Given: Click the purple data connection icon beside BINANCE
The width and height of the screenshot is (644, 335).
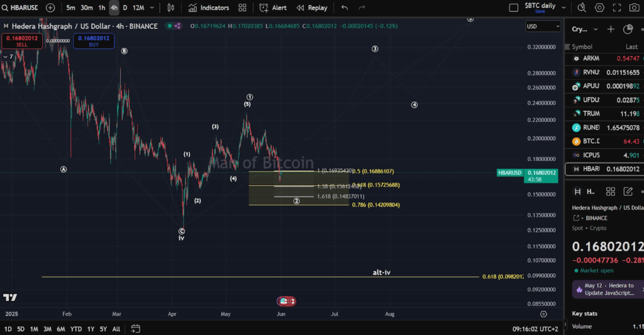Looking at the screenshot, I should pyautogui.click(x=177, y=26).
